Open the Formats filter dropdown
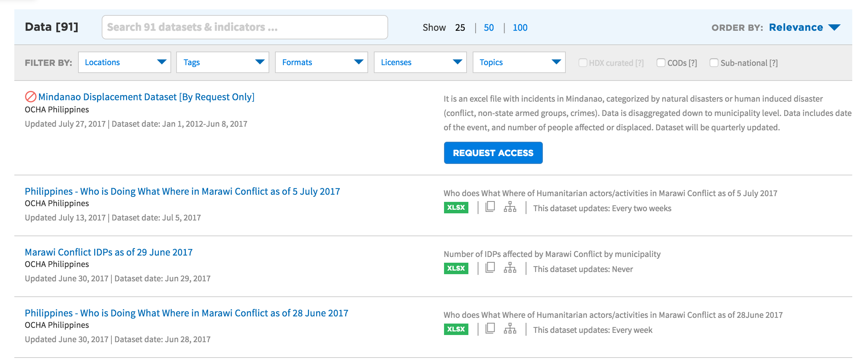Viewport: 868px width, 364px height. point(321,63)
